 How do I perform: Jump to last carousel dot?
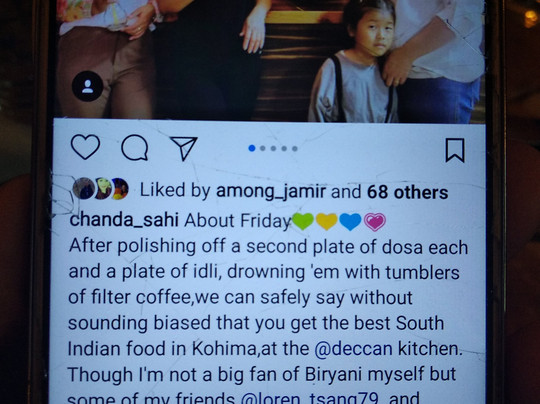pyautogui.click(x=295, y=149)
